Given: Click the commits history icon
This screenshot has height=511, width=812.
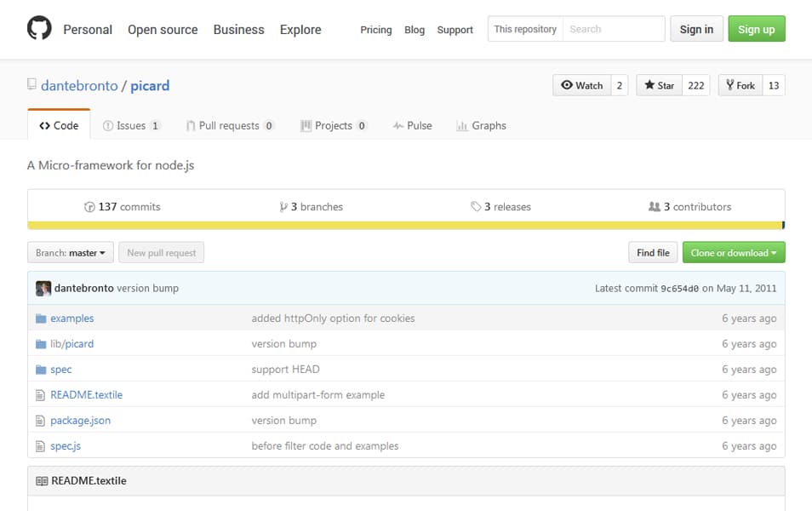Looking at the screenshot, I should [x=89, y=207].
